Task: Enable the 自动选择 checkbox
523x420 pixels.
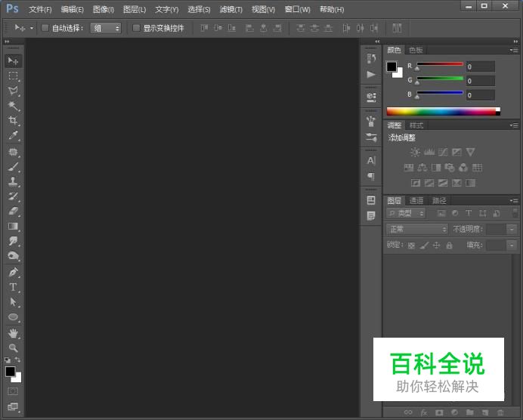Action: click(45, 28)
